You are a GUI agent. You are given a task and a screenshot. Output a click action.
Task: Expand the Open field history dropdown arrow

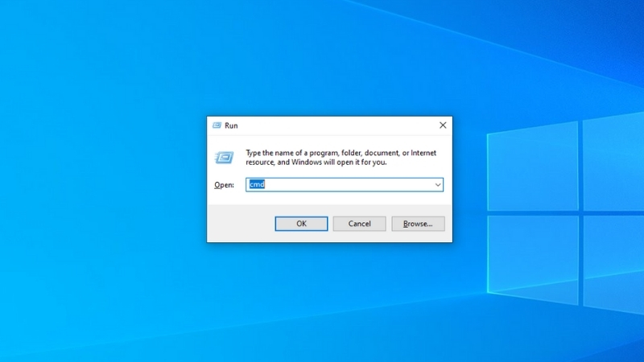(438, 185)
